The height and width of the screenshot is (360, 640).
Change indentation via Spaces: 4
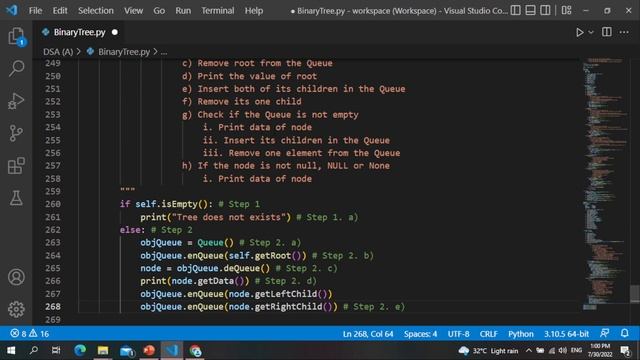click(x=420, y=334)
